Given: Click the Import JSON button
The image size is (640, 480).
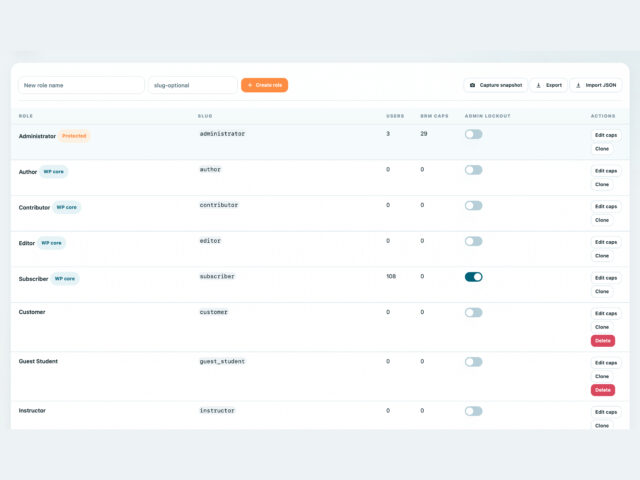Looking at the screenshot, I should (x=596, y=85).
